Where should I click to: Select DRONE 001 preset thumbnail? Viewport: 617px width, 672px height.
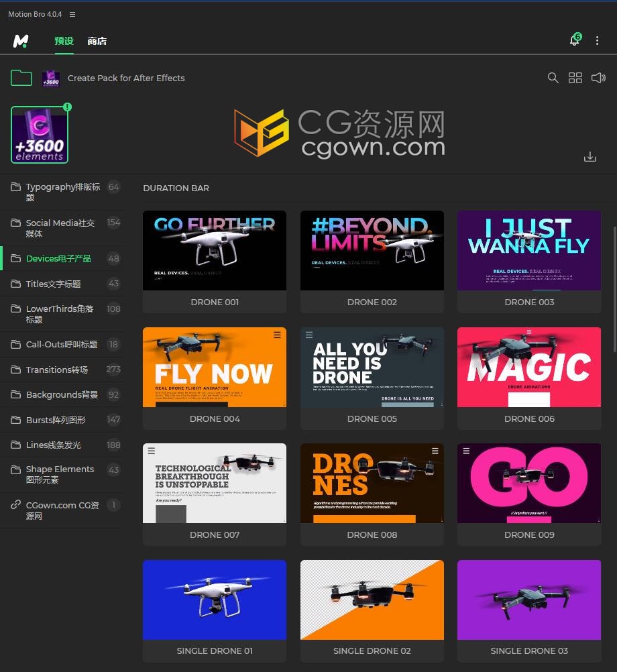tap(215, 250)
